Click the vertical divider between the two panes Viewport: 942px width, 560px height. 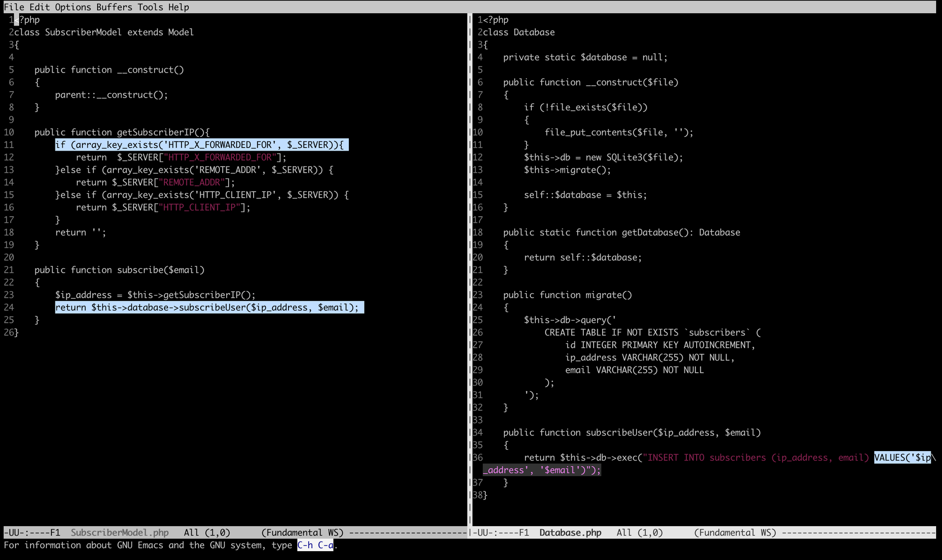pyautogui.click(x=470, y=270)
